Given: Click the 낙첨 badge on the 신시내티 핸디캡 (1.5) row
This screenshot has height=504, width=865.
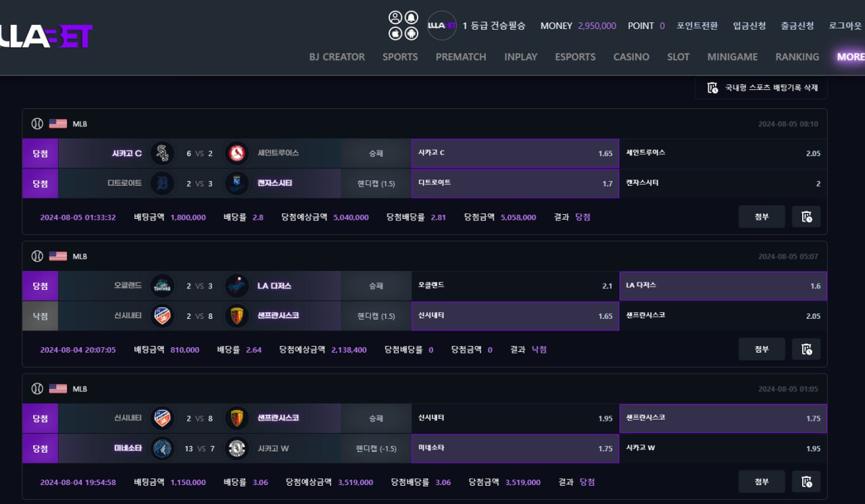Looking at the screenshot, I should tap(40, 316).
